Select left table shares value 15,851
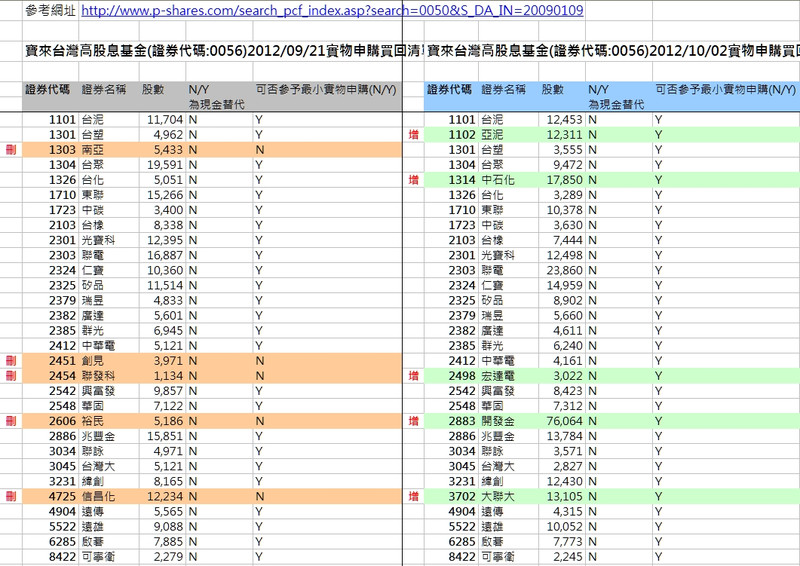Screen dimensions: 800x566 (165, 436)
